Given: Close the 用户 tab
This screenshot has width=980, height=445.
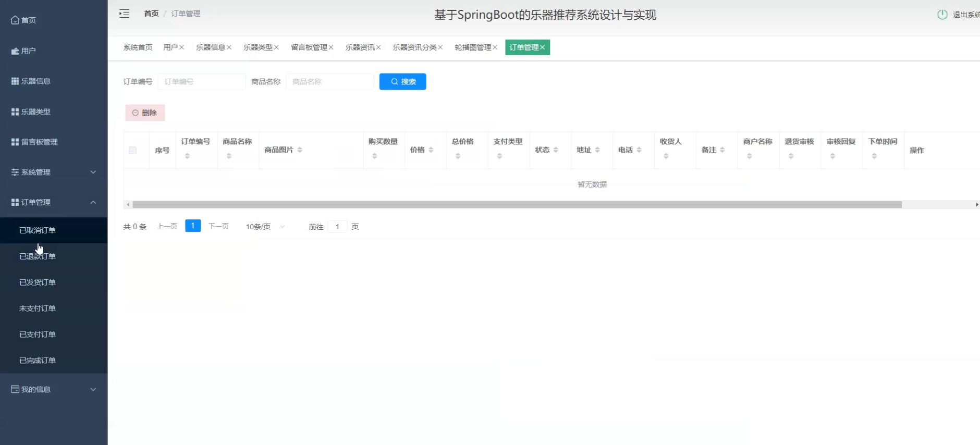Looking at the screenshot, I should tap(182, 47).
